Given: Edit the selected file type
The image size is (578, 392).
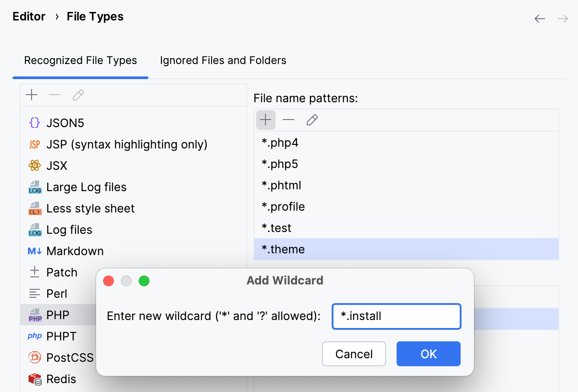Looking at the screenshot, I should (x=78, y=95).
